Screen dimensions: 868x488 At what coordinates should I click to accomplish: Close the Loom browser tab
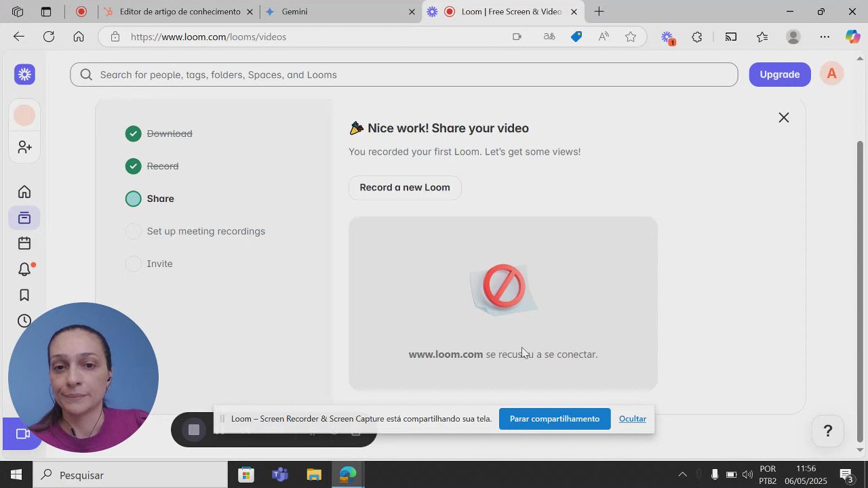tap(574, 12)
